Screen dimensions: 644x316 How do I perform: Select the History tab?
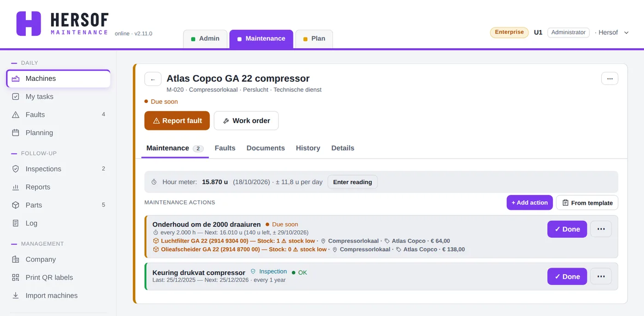(x=308, y=148)
